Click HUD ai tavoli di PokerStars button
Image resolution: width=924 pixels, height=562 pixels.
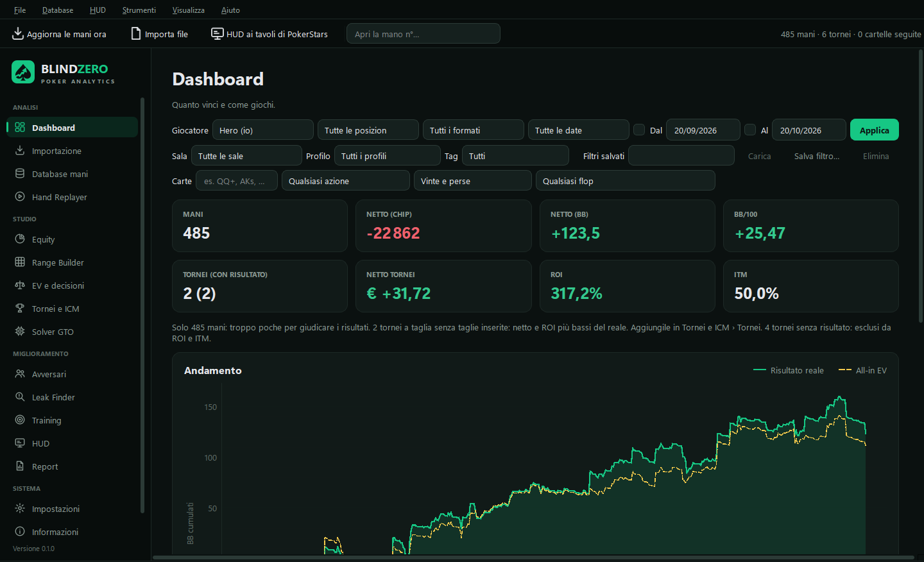[x=269, y=34]
